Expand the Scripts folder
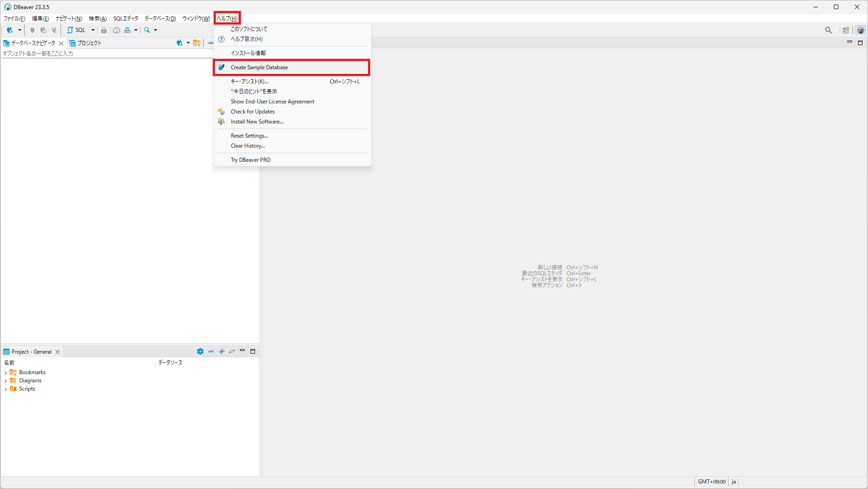Viewport: 868px width, 489px height. pos(5,389)
